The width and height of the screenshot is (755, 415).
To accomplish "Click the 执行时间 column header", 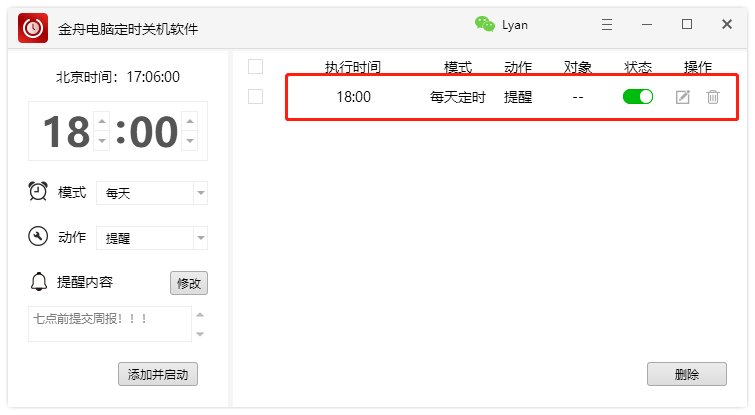I will click(x=353, y=67).
